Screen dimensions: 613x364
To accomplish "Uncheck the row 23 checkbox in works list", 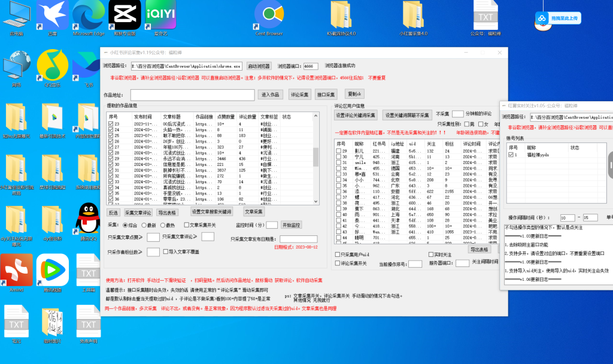I will tap(111, 124).
